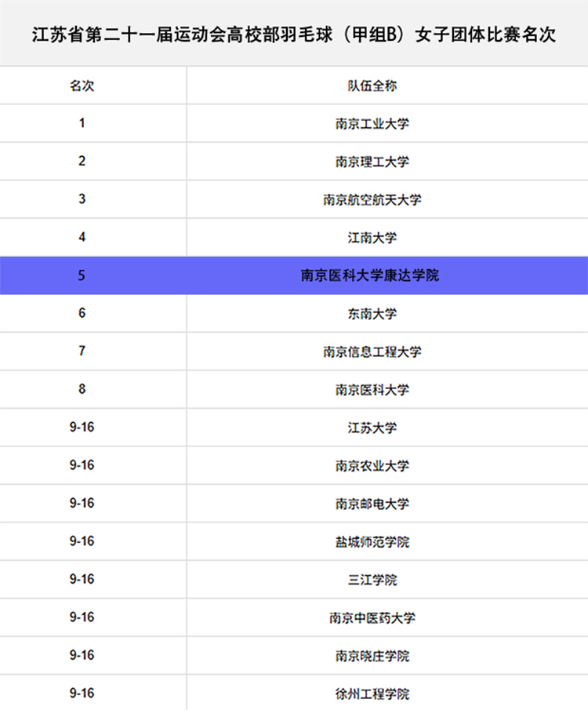Select team name 南京工业大学

(x=372, y=123)
